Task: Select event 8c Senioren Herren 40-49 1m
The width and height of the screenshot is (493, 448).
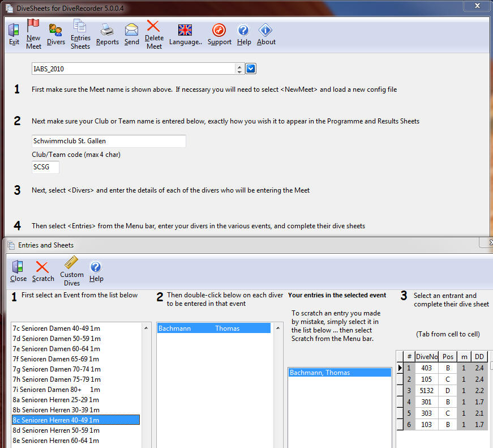Action: (76, 420)
